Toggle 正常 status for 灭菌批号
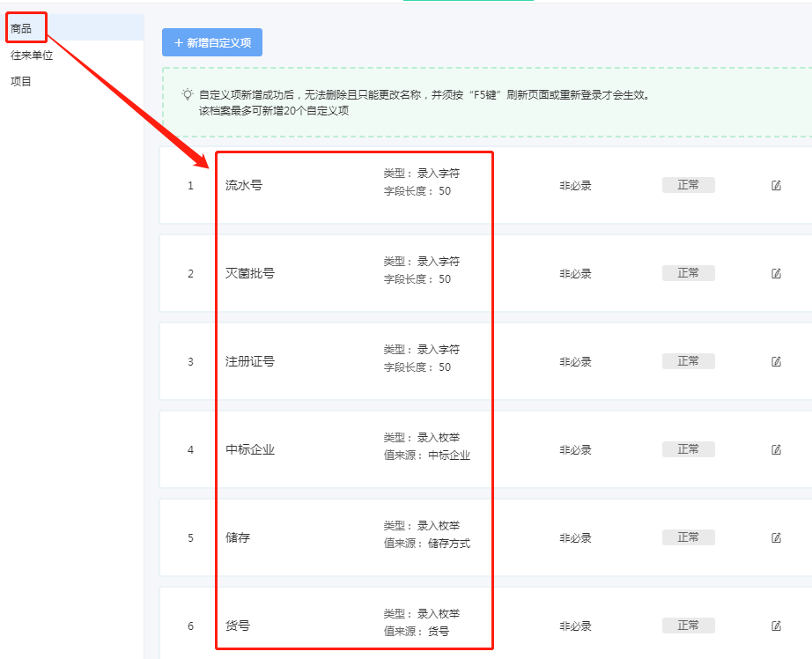The width and height of the screenshot is (812, 659). tap(688, 273)
